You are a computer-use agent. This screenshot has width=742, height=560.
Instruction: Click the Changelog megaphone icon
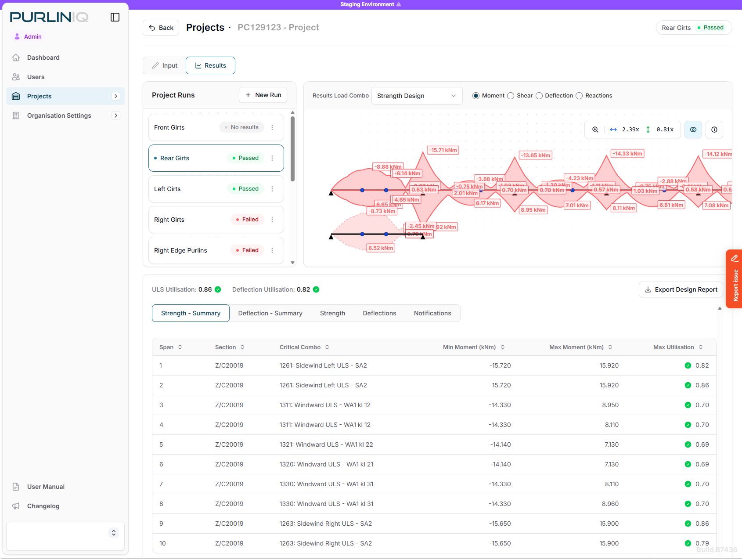16,506
